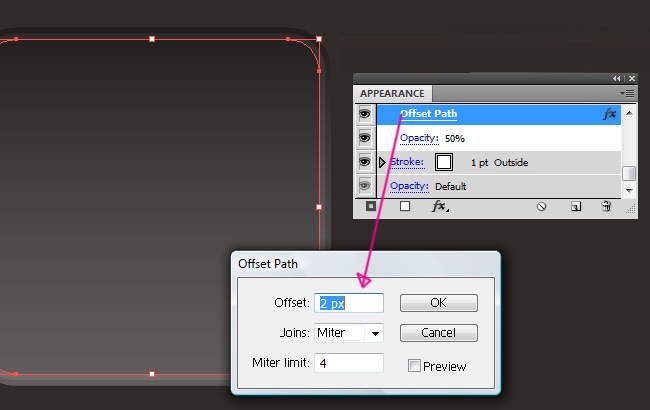Click Cancel in Offset Path dialog
650x410 pixels.
[439, 332]
